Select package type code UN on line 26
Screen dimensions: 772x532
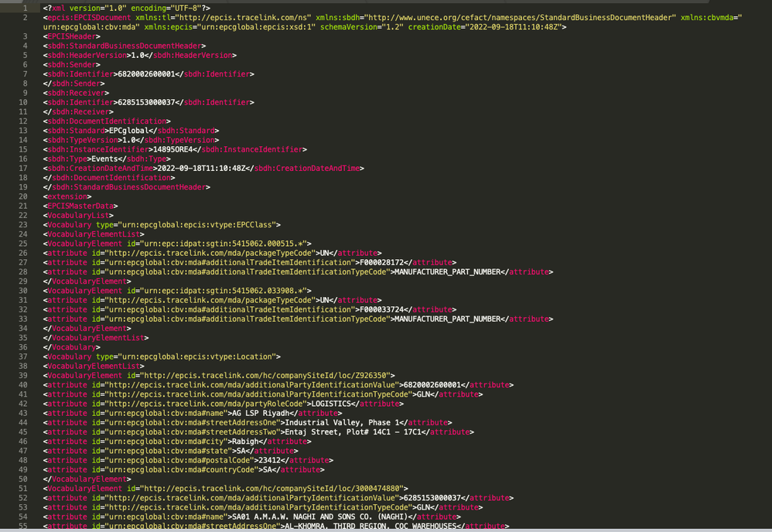[325, 253]
